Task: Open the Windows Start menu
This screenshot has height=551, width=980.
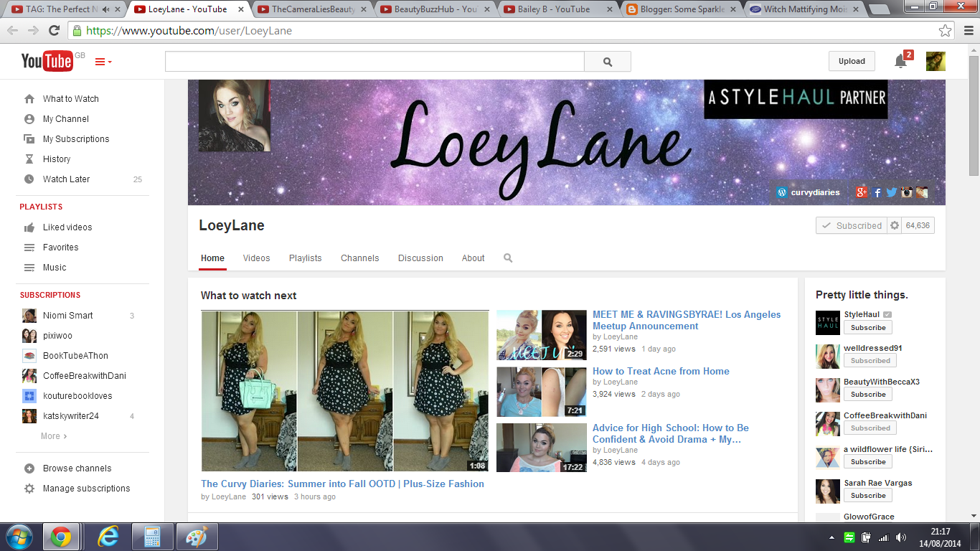Action: (x=19, y=537)
